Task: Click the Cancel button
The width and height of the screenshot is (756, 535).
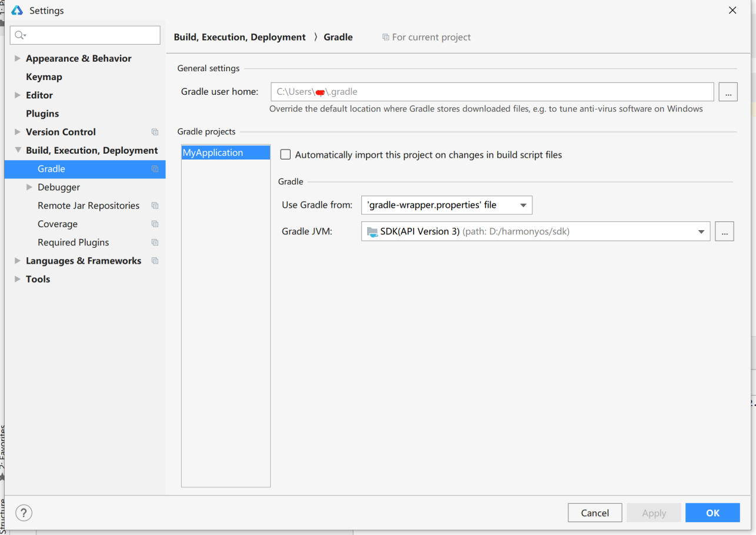Action: click(x=595, y=513)
